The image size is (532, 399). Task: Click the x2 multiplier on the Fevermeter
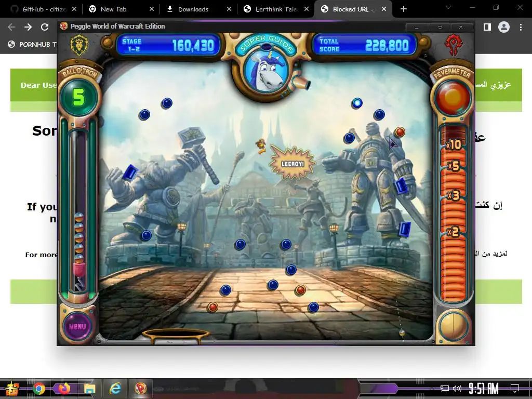click(453, 232)
